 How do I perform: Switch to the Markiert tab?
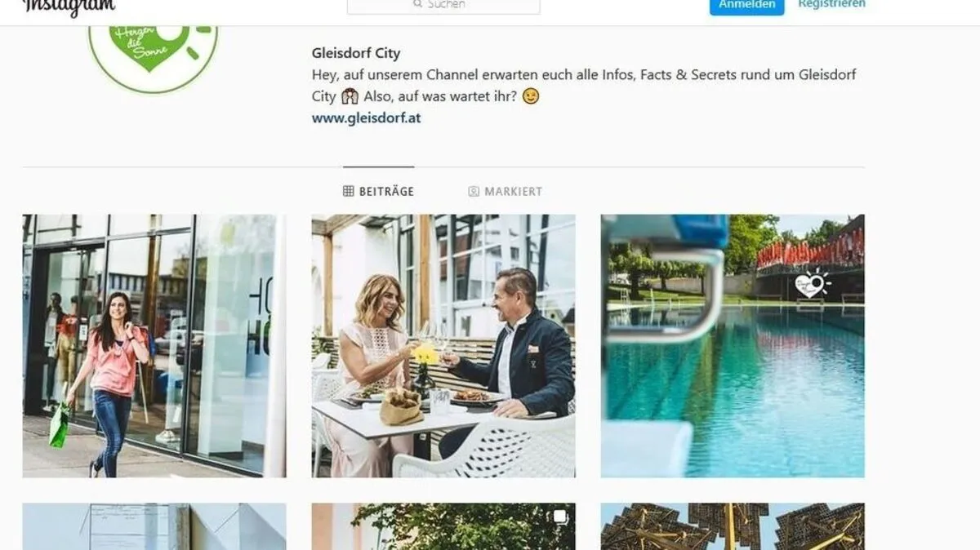pos(505,192)
